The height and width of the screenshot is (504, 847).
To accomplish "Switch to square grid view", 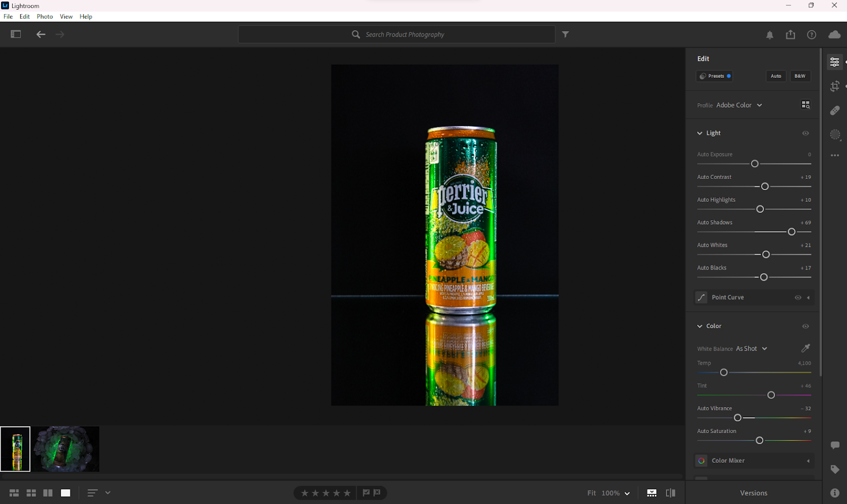I will coord(31,493).
